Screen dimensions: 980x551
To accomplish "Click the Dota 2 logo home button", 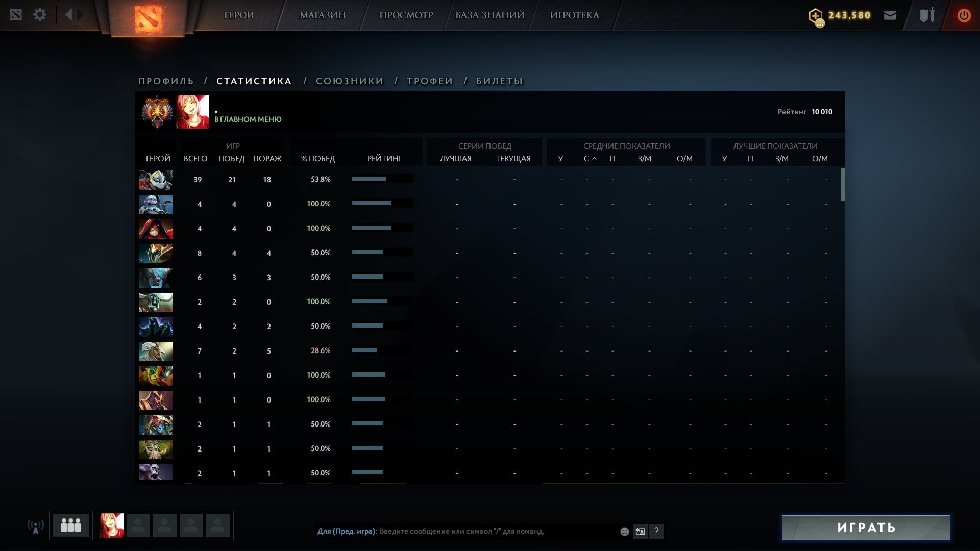I will [x=148, y=18].
